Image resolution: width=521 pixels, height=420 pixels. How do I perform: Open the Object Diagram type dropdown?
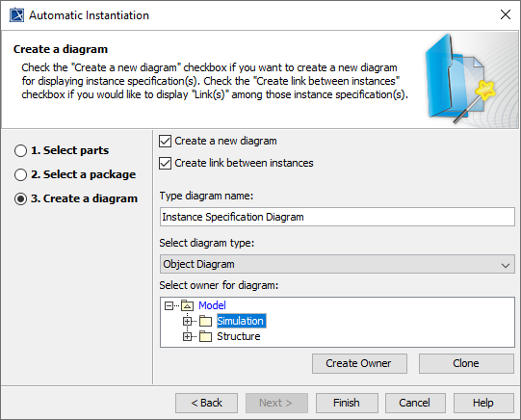(x=337, y=264)
